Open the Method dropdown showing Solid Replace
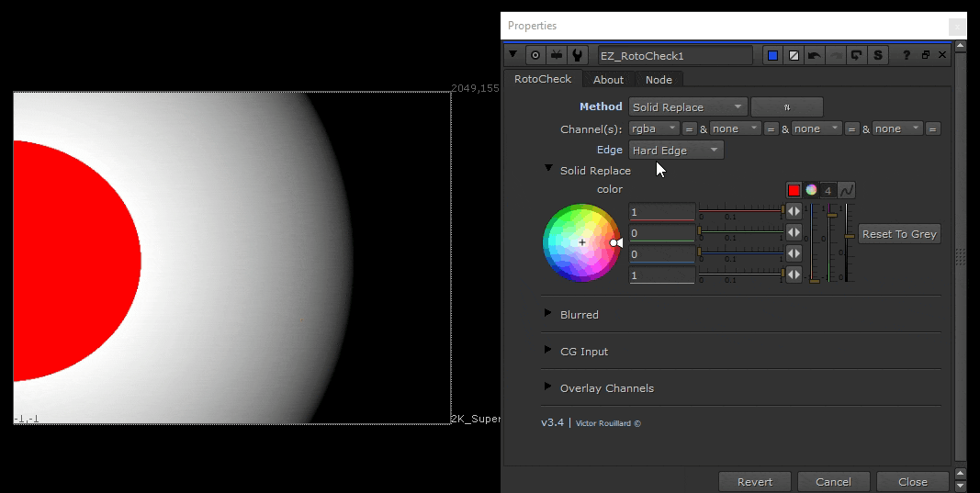 click(x=688, y=107)
